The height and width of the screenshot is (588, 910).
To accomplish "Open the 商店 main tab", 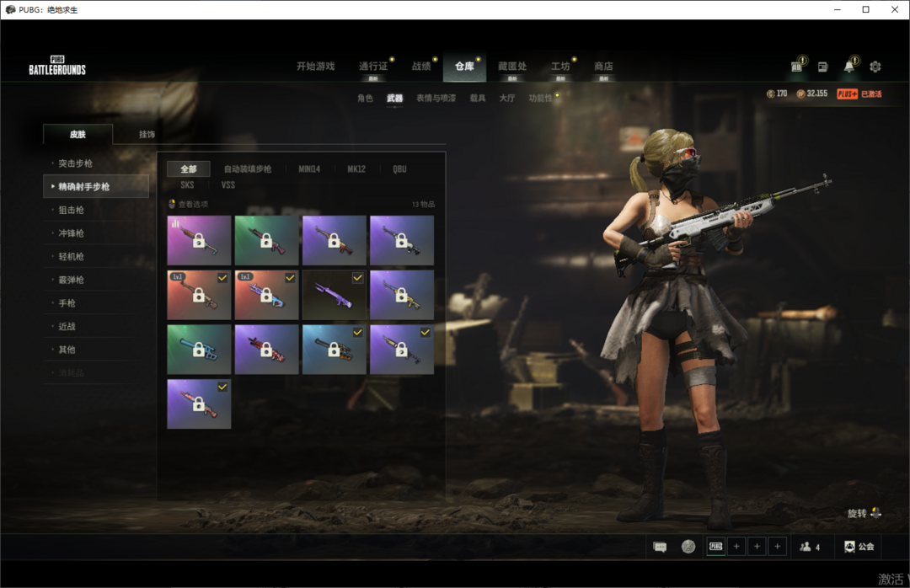I will (603, 67).
